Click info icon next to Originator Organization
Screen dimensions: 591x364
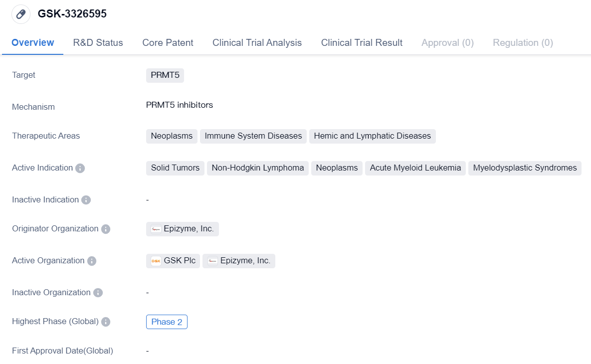click(106, 229)
